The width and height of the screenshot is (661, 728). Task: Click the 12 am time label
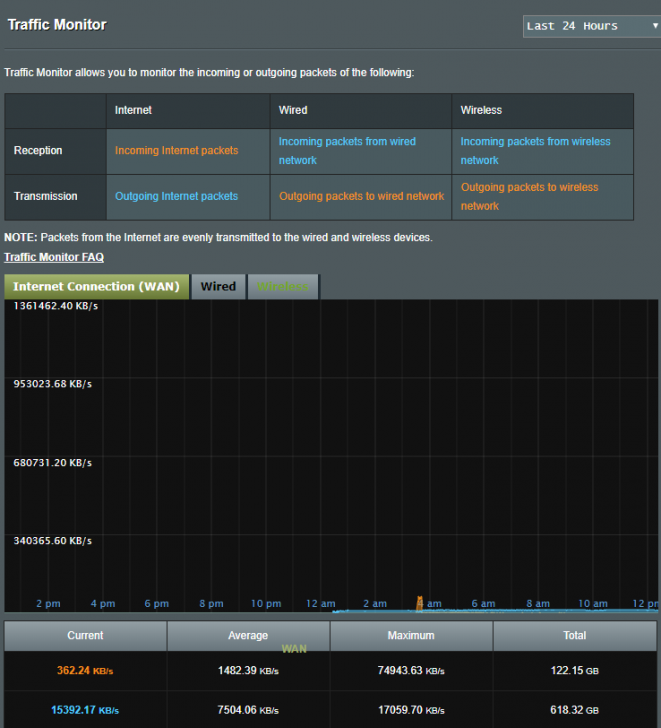(x=321, y=604)
